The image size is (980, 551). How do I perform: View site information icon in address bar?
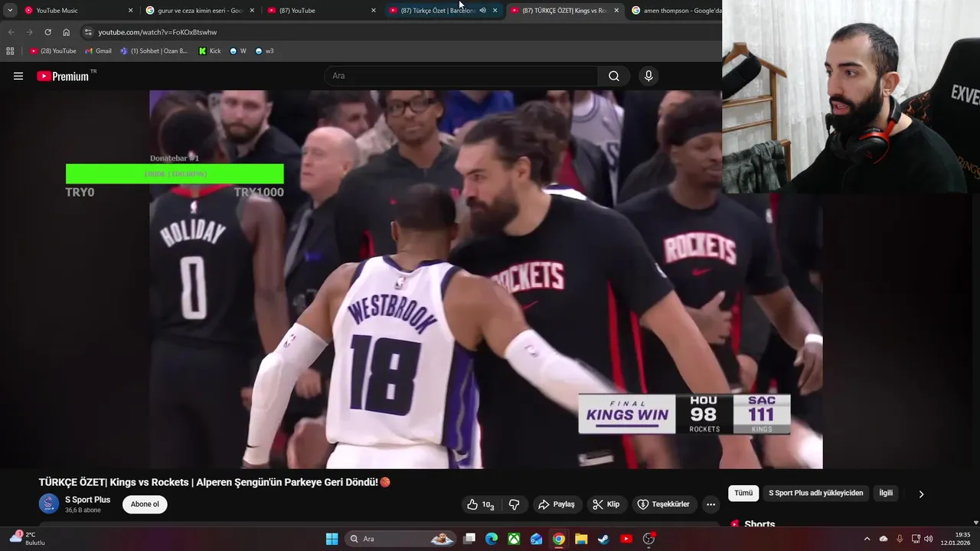[88, 32]
